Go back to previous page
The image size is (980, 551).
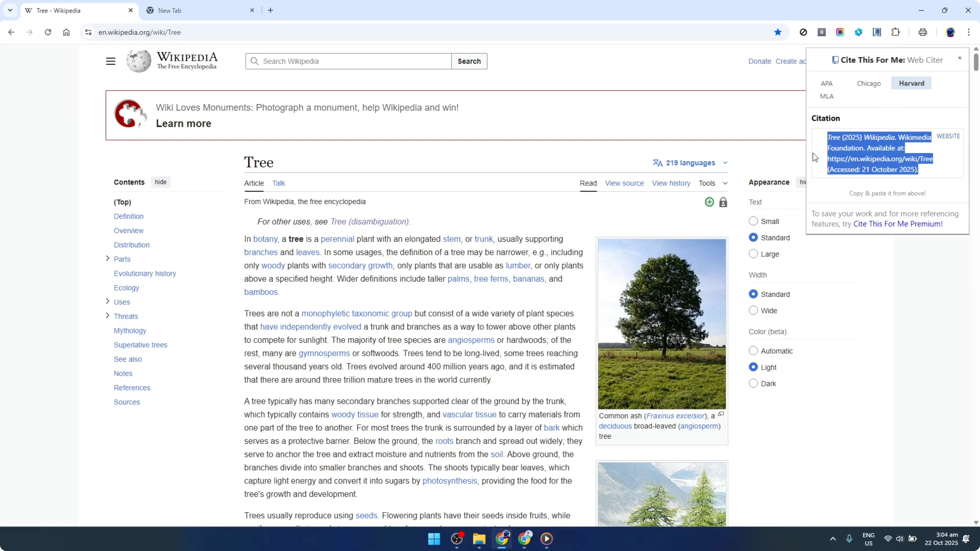coord(11,32)
